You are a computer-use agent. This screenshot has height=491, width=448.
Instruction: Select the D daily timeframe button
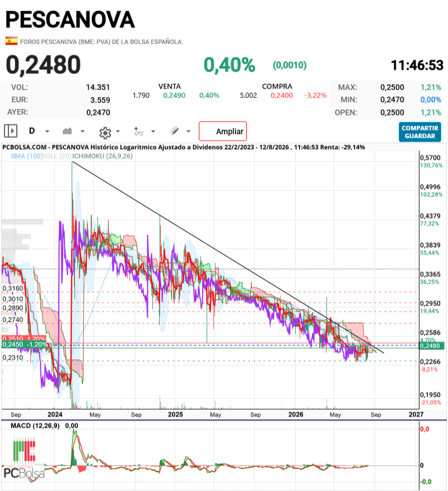32,131
